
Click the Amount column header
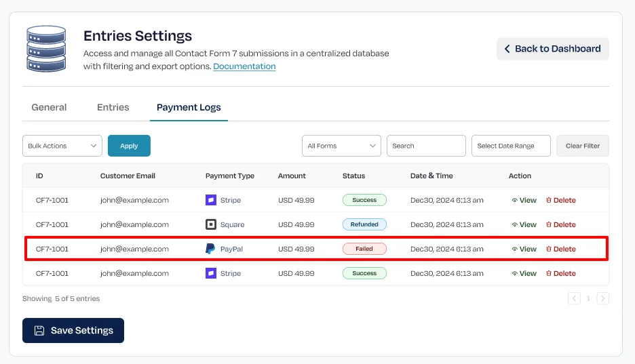tap(292, 176)
